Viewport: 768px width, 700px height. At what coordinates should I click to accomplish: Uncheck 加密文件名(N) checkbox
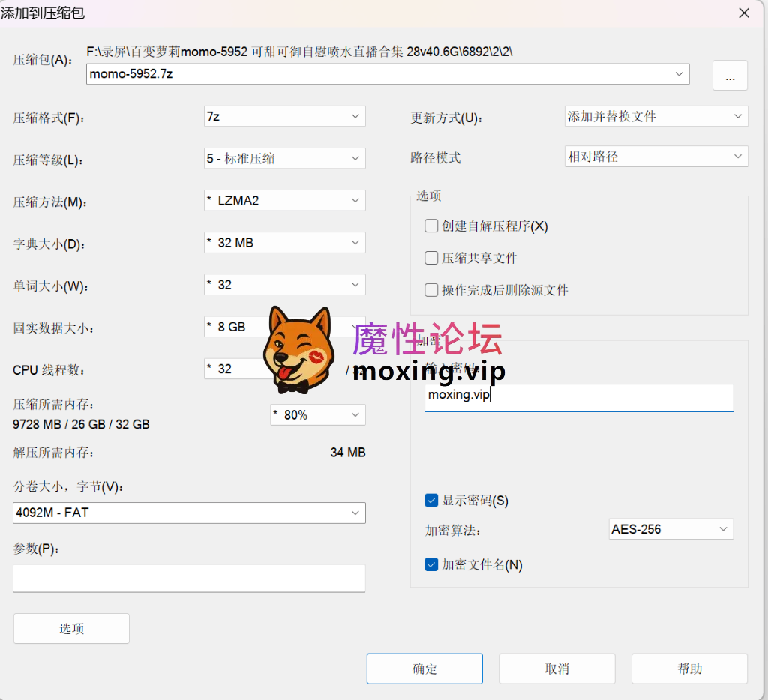(x=431, y=565)
